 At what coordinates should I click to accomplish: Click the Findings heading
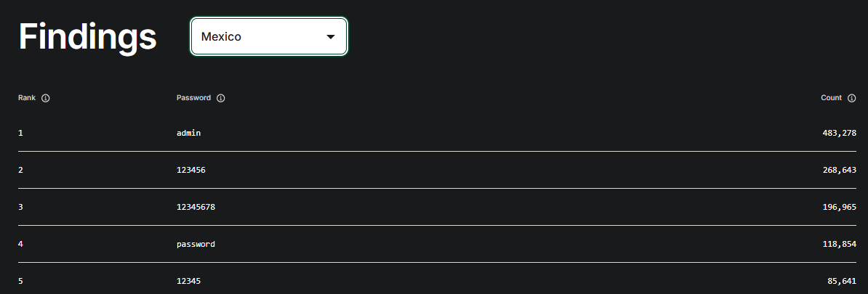87,36
